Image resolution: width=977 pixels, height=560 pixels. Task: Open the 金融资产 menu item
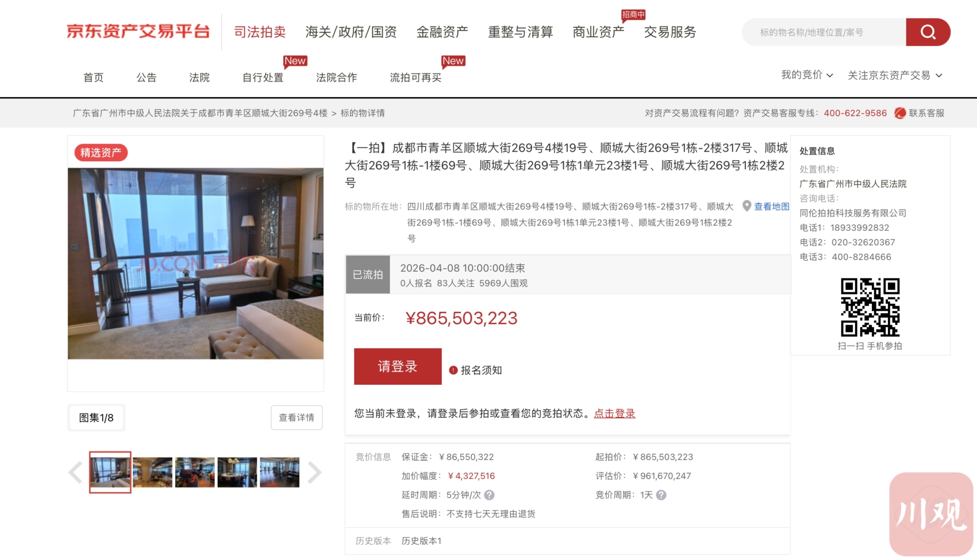(442, 32)
